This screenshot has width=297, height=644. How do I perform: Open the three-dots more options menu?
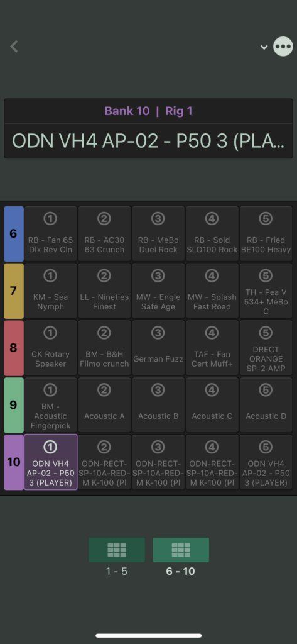[x=283, y=47]
